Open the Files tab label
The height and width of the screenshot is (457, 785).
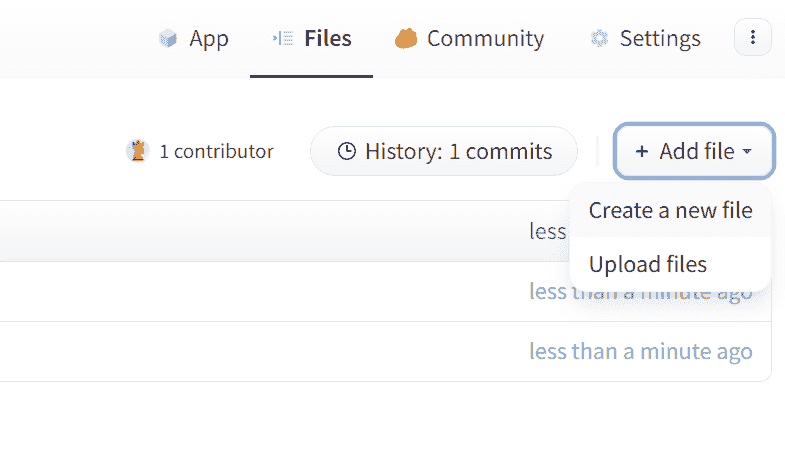328,39
